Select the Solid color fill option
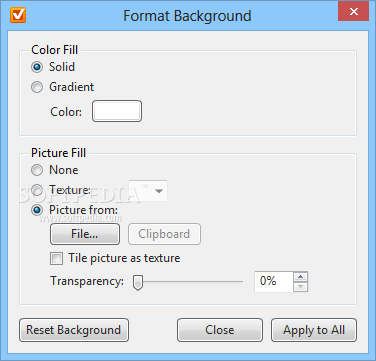376x361 pixels. click(x=37, y=67)
